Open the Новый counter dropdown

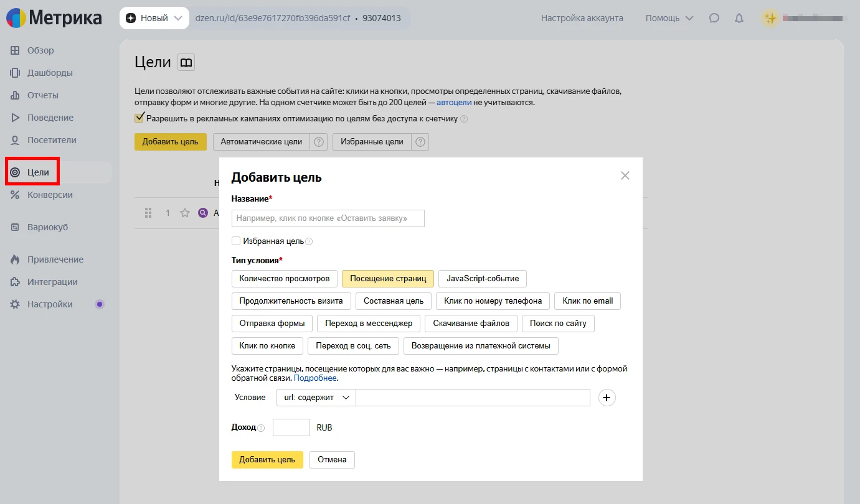154,18
